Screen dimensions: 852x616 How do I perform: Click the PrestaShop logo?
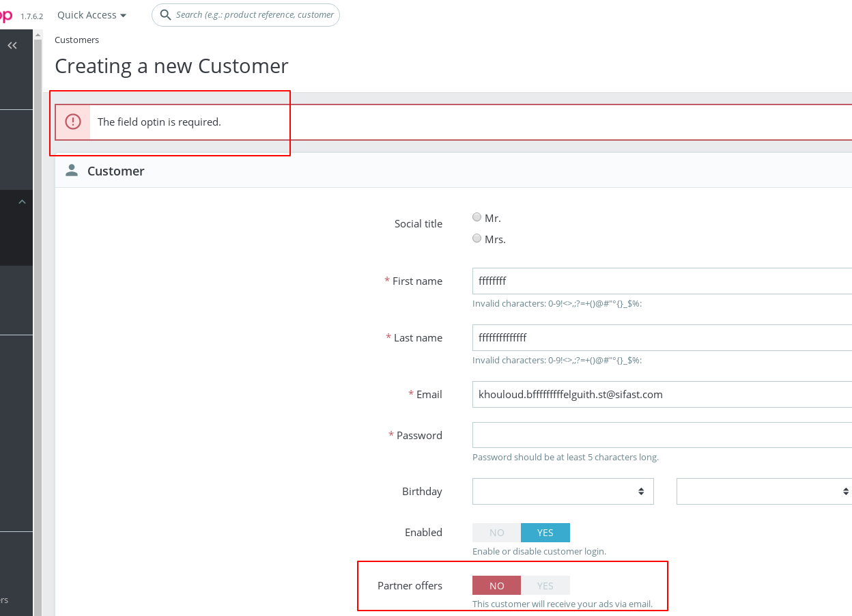[x=6, y=15]
